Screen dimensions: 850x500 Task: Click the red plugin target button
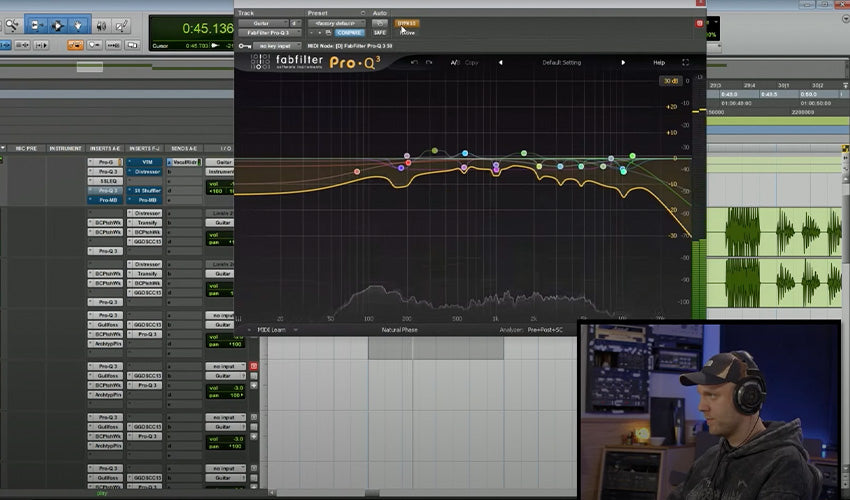(x=698, y=22)
